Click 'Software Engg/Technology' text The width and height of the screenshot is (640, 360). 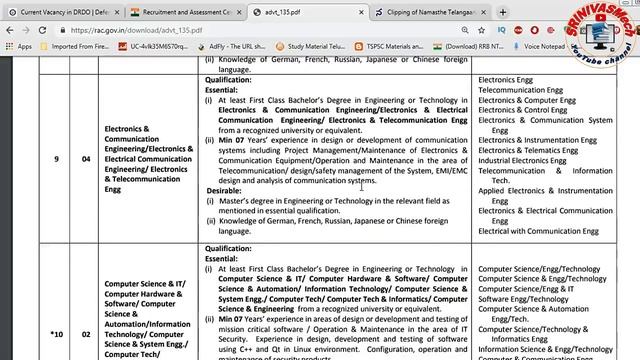point(523,299)
